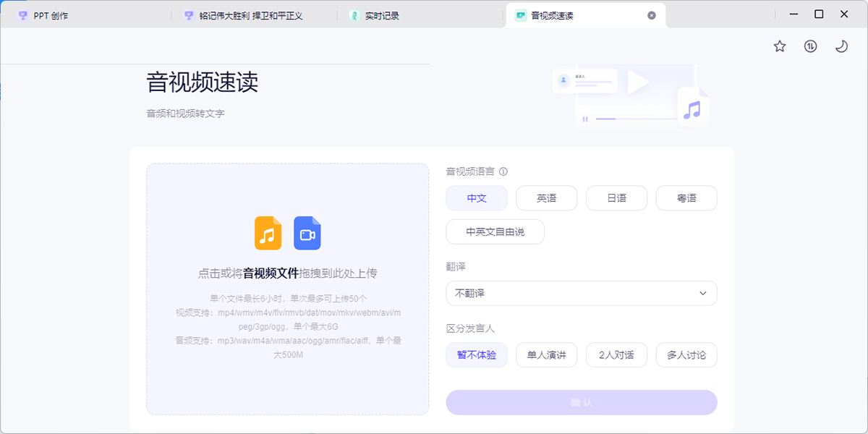The width and height of the screenshot is (868, 434).
Task: Select 中英文自由说 option
Action: (495, 232)
